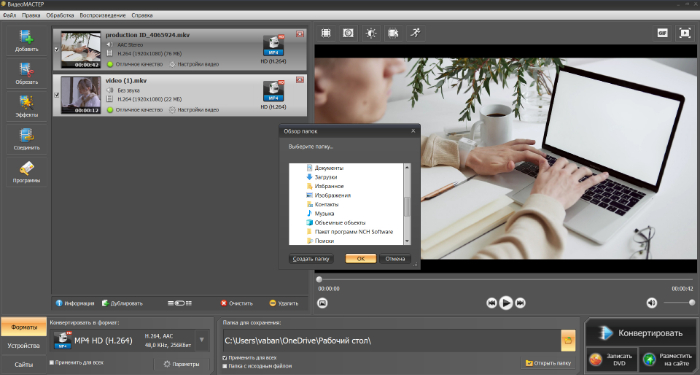The image size is (700, 375).
Task: Click the save path input field
Action: click(392, 341)
